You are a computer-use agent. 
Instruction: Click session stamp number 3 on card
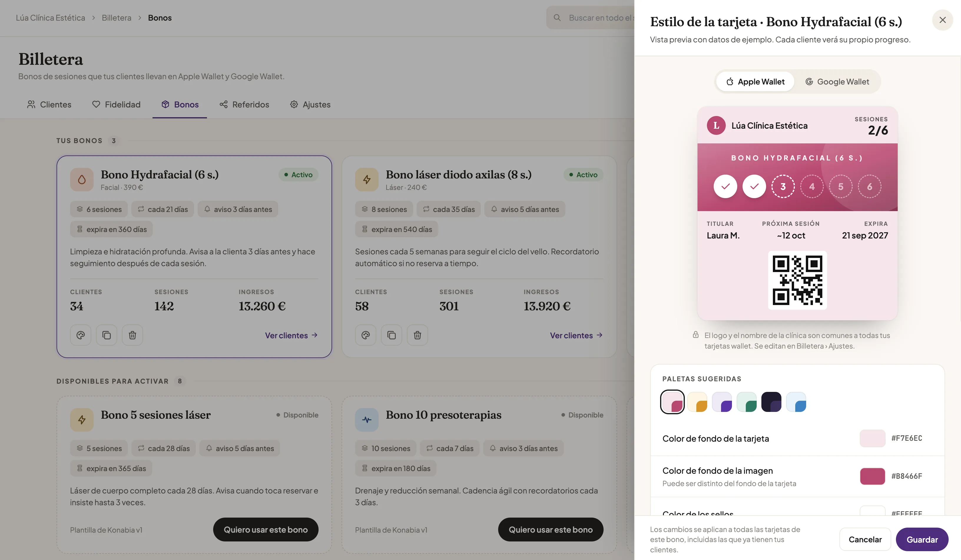[x=783, y=187]
